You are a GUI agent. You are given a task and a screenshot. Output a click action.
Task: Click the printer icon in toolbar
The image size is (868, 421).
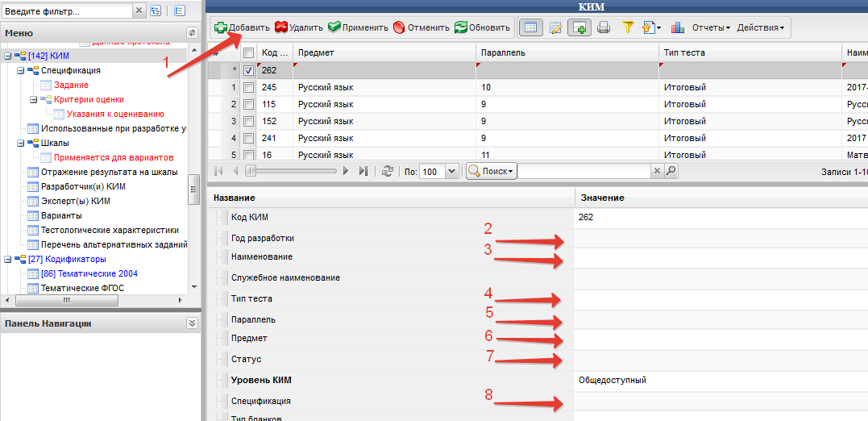click(604, 27)
